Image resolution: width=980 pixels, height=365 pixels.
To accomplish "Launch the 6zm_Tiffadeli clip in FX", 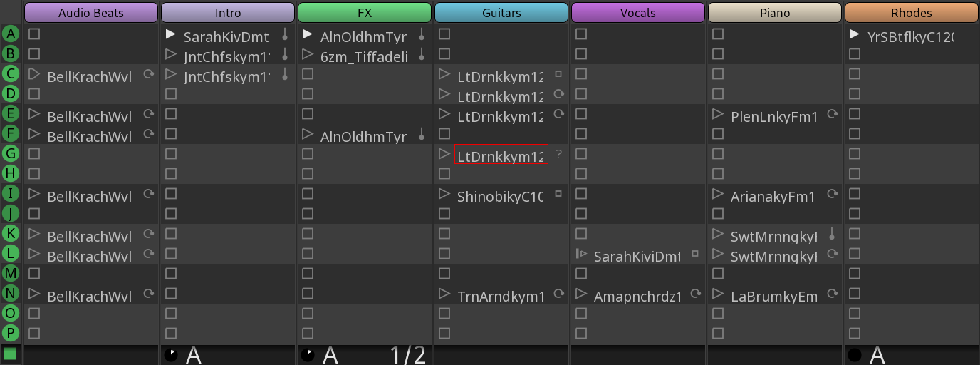I will pyautogui.click(x=308, y=54).
